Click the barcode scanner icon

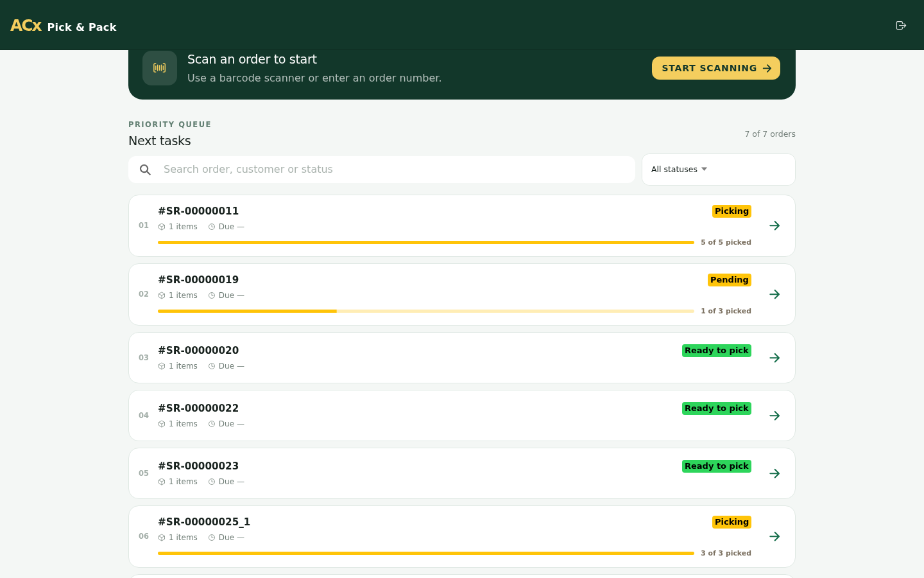tap(160, 68)
